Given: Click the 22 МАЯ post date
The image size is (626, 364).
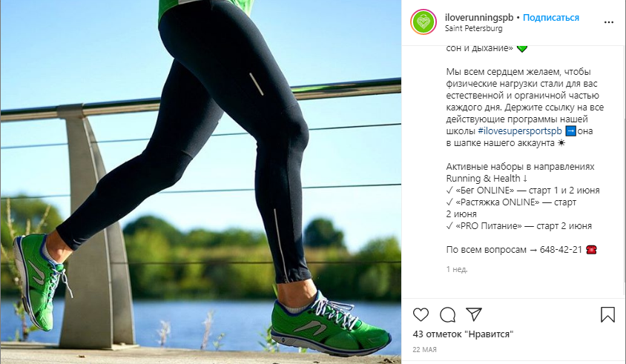Looking at the screenshot, I should pos(424,350).
